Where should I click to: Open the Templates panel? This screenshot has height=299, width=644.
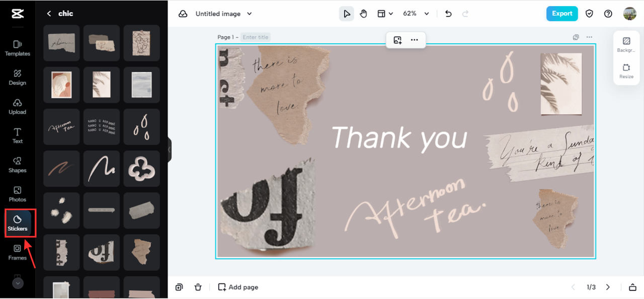click(x=17, y=48)
